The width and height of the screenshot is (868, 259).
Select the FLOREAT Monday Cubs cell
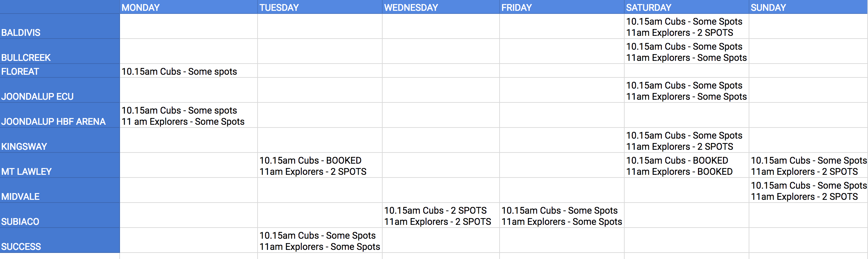189,71
